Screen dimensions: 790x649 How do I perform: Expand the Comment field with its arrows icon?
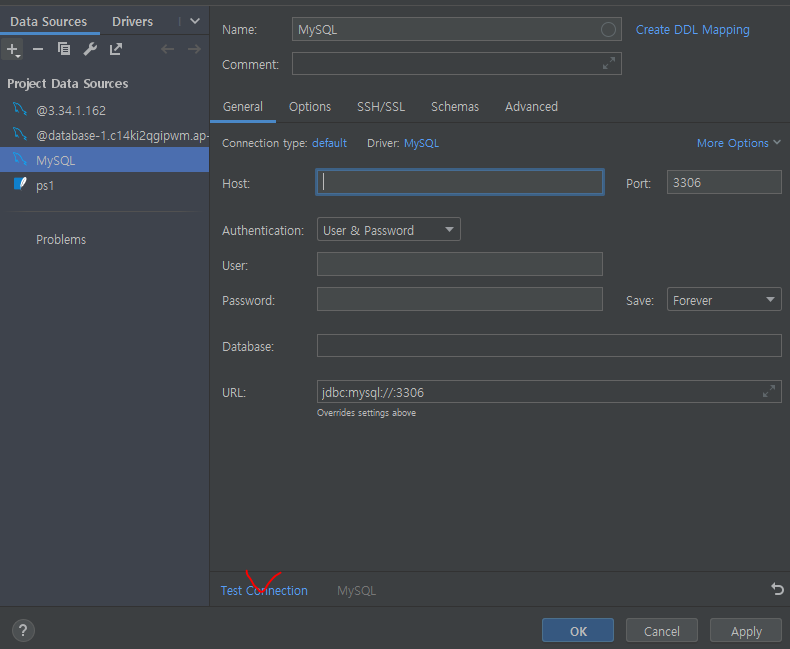tap(609, 63)
